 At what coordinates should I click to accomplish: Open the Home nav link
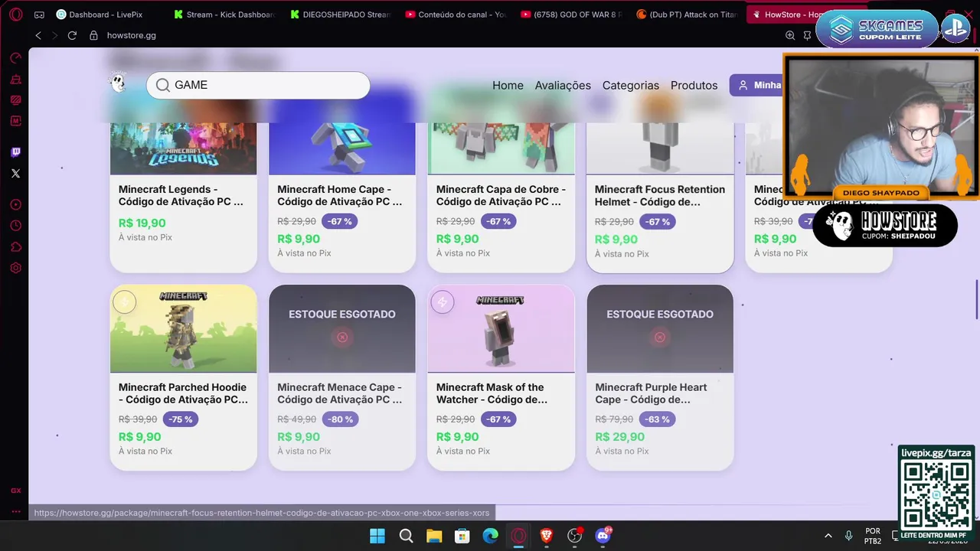tap(508, 85)
